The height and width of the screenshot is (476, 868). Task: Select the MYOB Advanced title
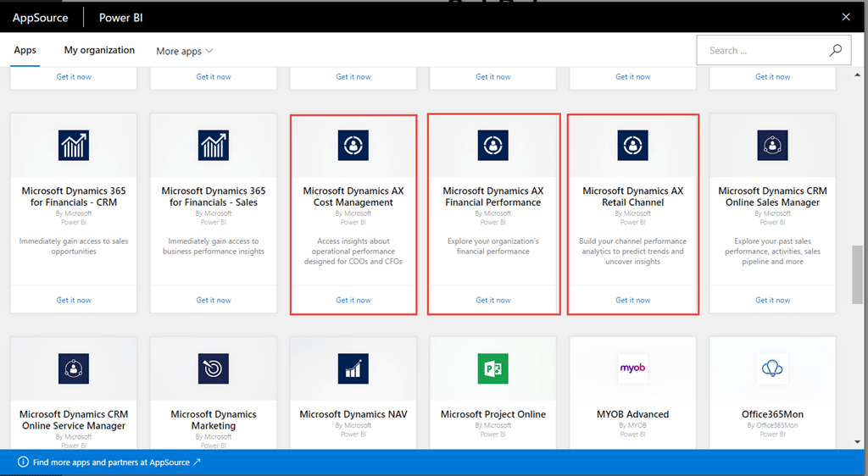(632, 414)
